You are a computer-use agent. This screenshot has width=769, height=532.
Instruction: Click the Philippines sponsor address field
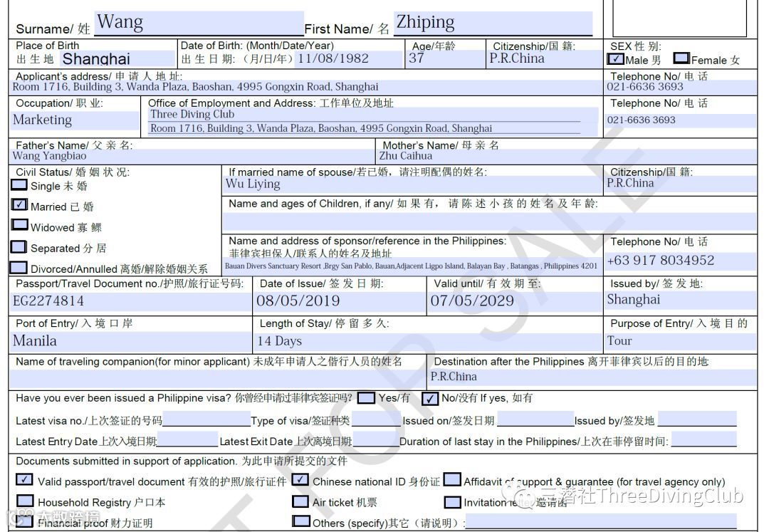[412, 266]
